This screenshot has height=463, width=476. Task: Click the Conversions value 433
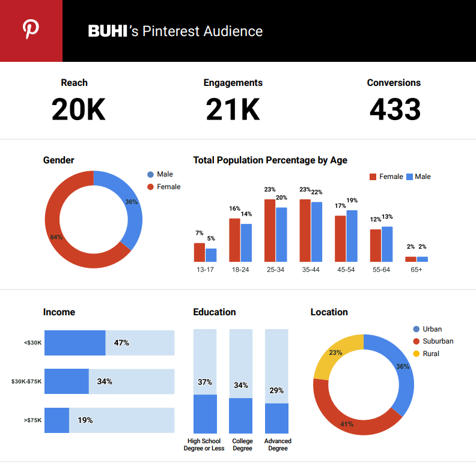(395, 109)
